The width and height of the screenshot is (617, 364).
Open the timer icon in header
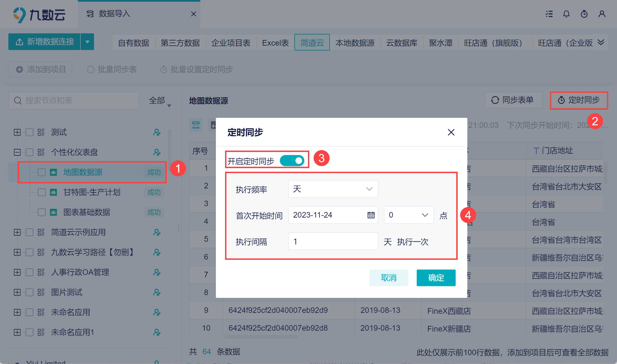tap(584, 14)
